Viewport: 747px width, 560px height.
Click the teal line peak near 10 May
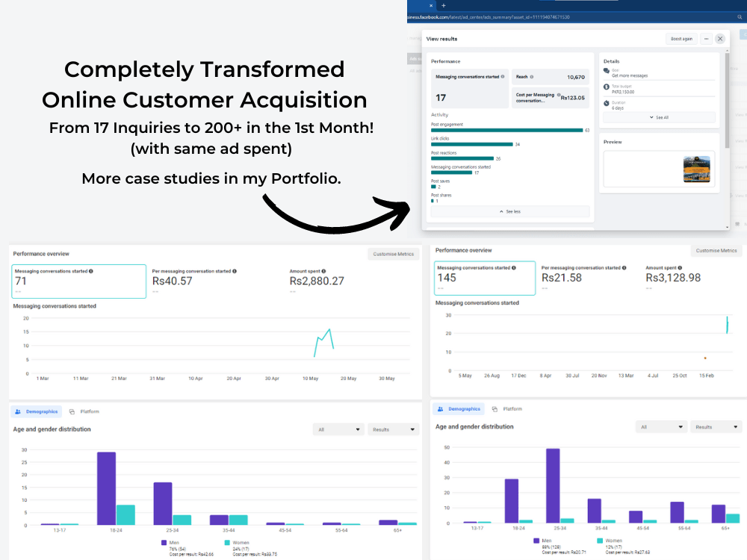click(329, 329)
